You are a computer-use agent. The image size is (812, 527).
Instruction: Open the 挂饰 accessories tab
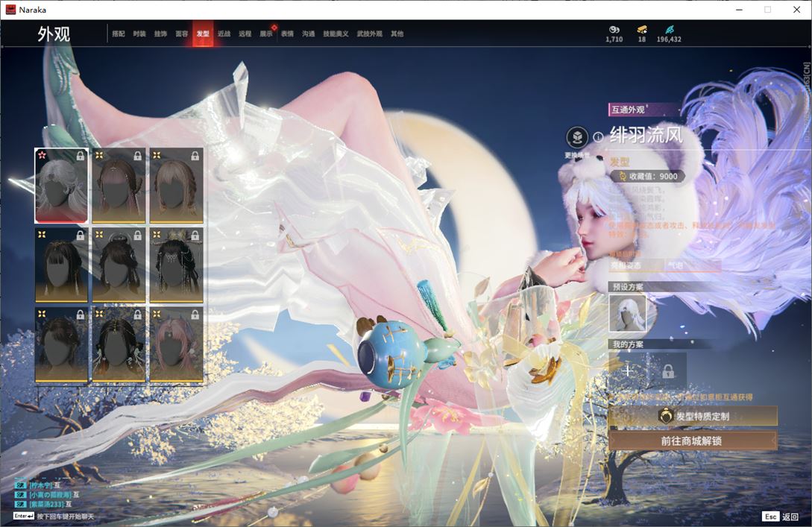[160, 34]
